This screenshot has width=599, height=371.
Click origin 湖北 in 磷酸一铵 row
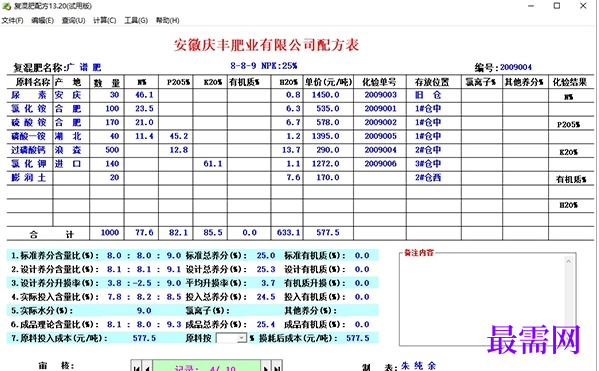click(68, 136)
